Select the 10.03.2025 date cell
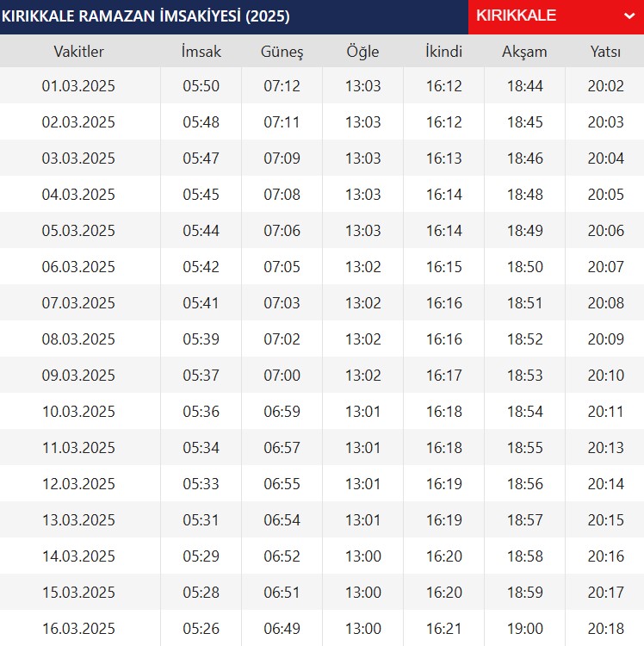644x646 pixels. pos(78,412)
